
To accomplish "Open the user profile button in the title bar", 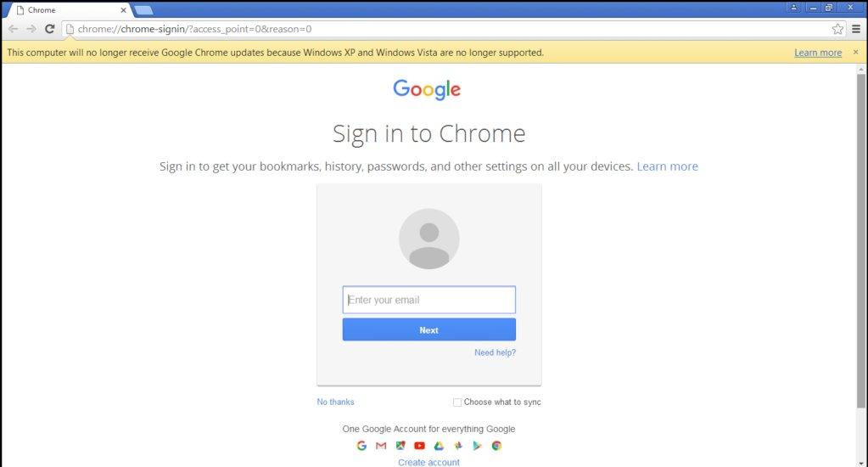I will tap(794, 7).
